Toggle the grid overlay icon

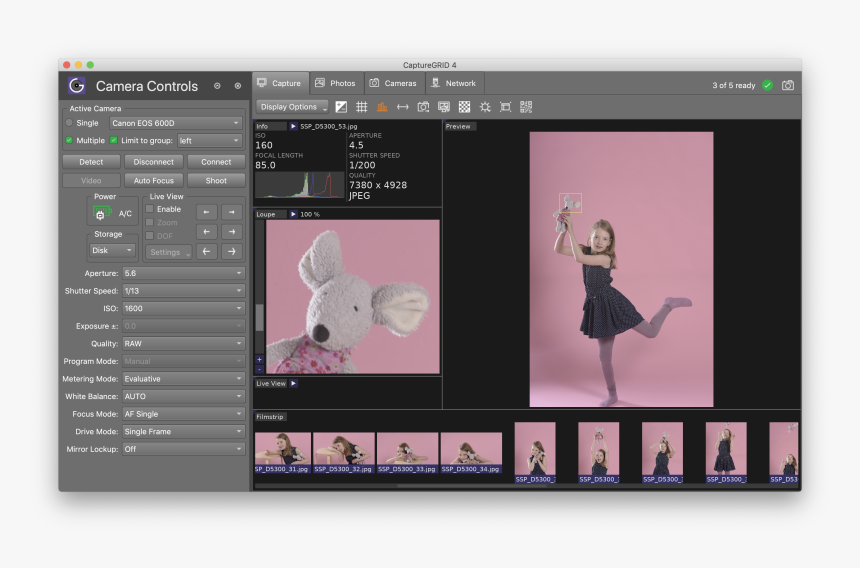coord(362,107)
